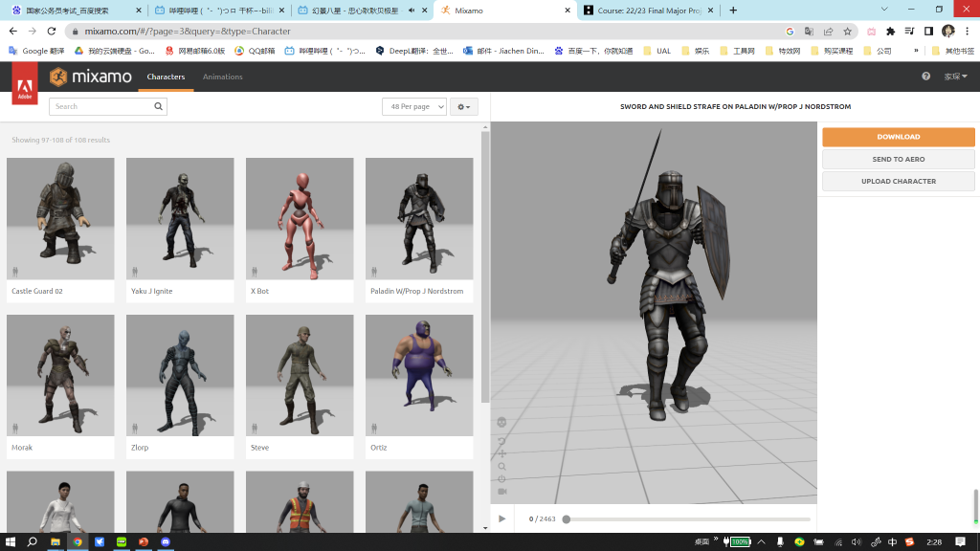Click the search magnifier button

click(158, 106)
